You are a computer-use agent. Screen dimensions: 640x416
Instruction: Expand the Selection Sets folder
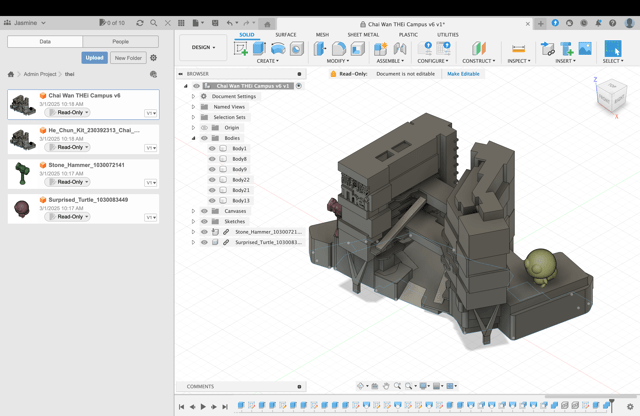click(x=193, y=117)
